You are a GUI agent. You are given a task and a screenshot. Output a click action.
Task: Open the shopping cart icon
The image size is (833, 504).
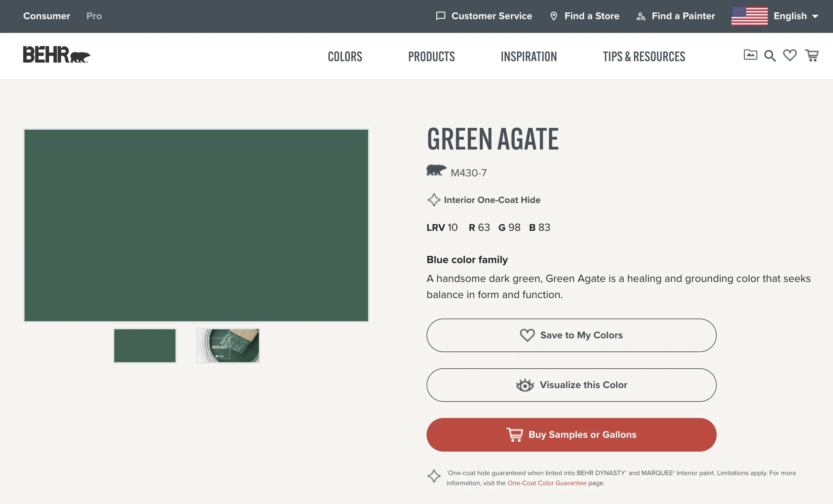812,55
